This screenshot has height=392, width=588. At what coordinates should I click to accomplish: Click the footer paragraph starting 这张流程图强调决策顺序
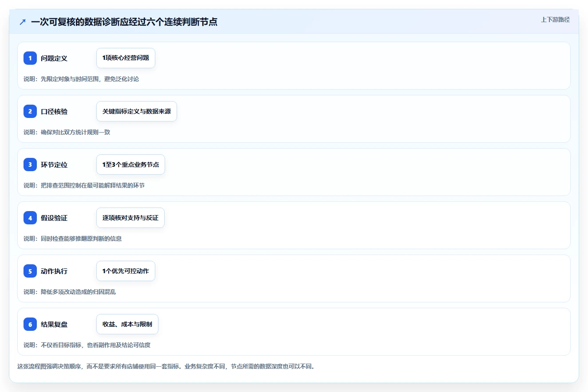click(x=166, y=367)
